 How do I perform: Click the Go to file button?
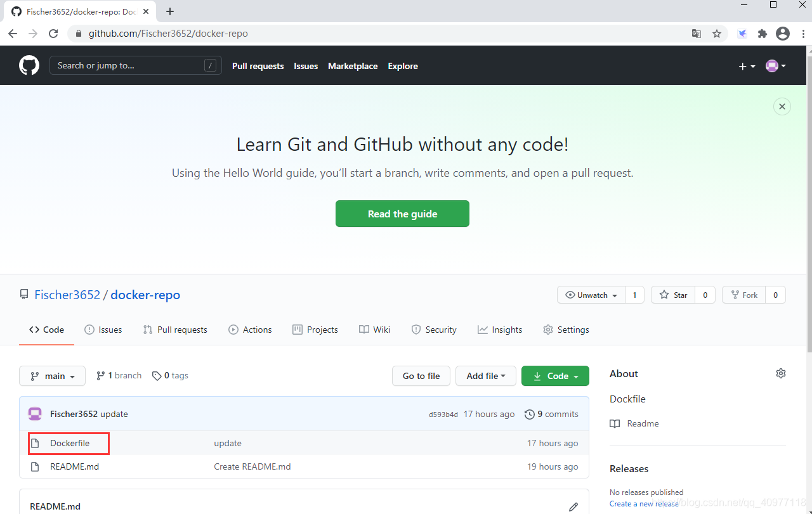pyautogui.click(x=421, y=376)
